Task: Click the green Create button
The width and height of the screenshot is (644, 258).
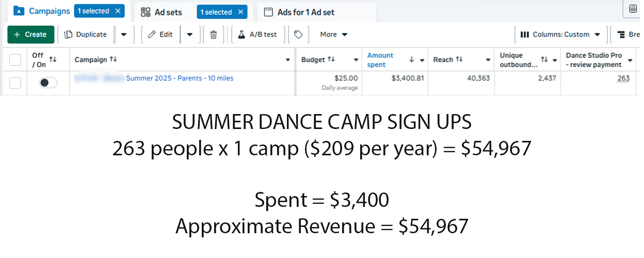Action: click(x=30, y=35)
